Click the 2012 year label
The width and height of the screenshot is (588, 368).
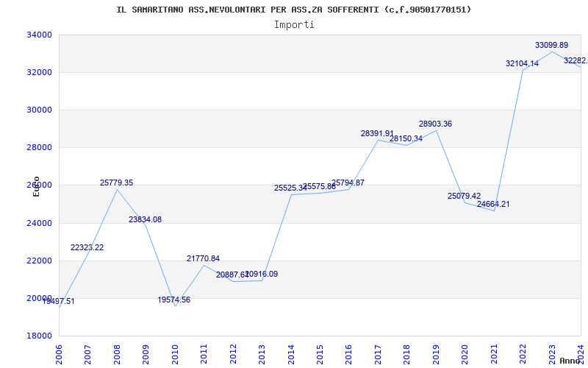point(233,355)
